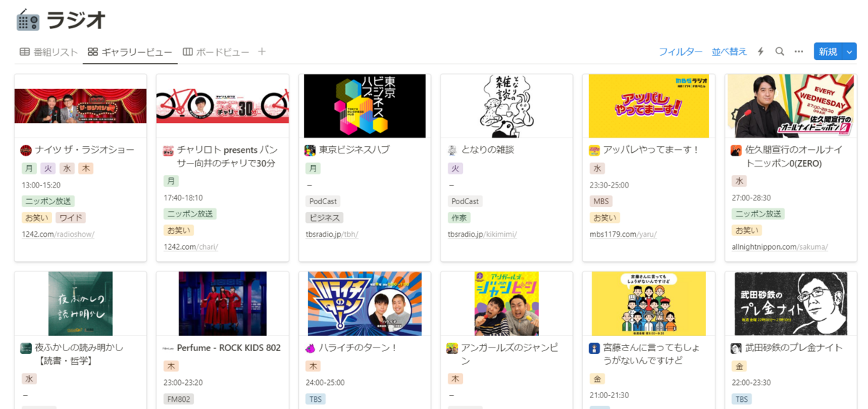Image resolution: width=868 pixels, height=409 pixels.
Task: Open the Perfume - ROCK KIDS 802 title
Action: click(229, 347)
